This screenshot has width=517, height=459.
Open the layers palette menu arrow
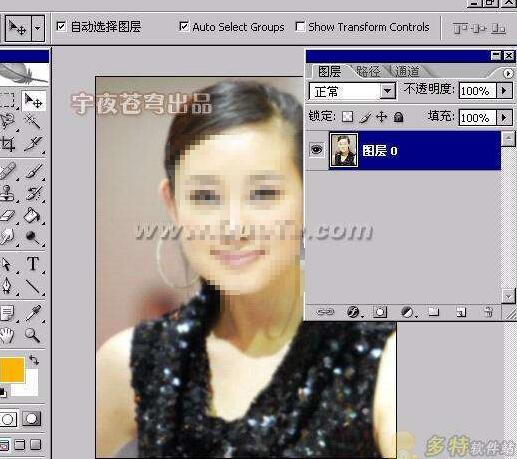coord(508,73)
